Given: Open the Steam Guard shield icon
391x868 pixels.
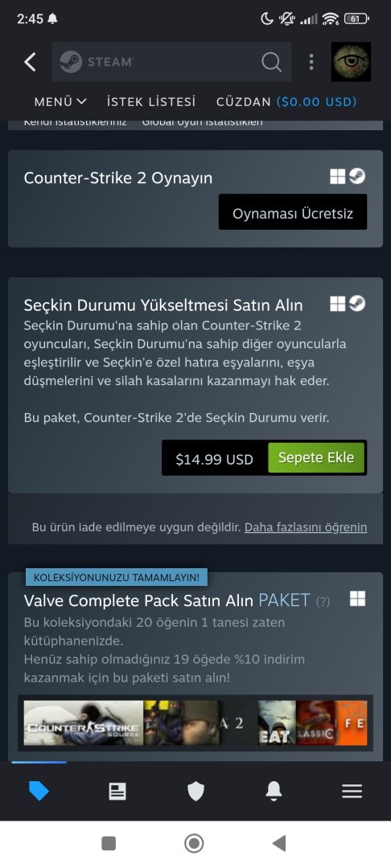Looking at the screenshot, I should coord(195,791).
